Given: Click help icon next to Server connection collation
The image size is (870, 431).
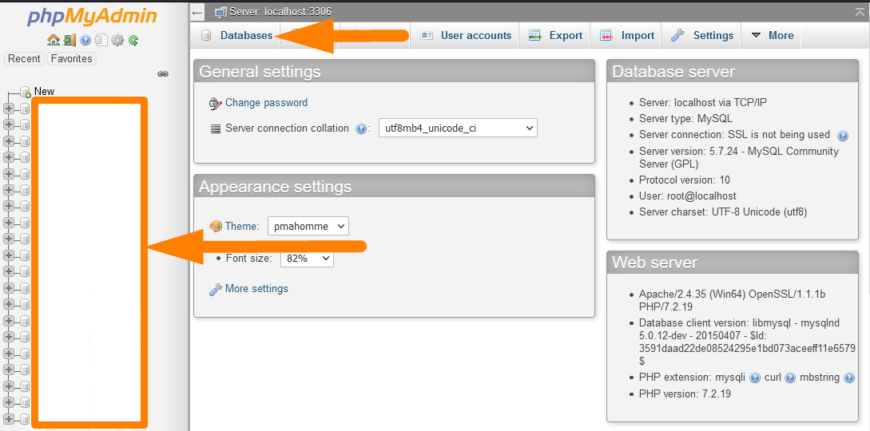Looking at the screenshot, I should coord(362,129).
